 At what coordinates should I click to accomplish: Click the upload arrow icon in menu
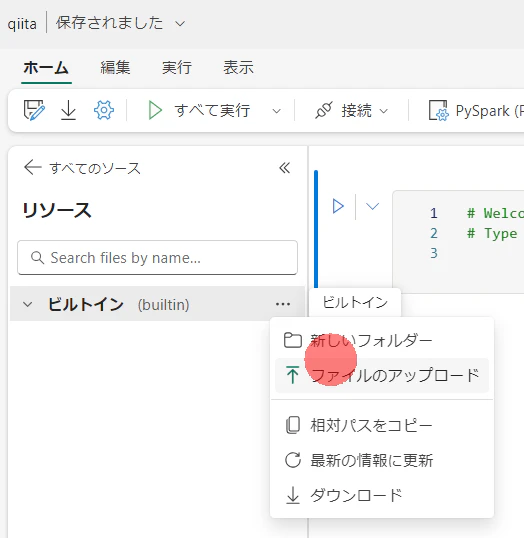coord(292,375)
